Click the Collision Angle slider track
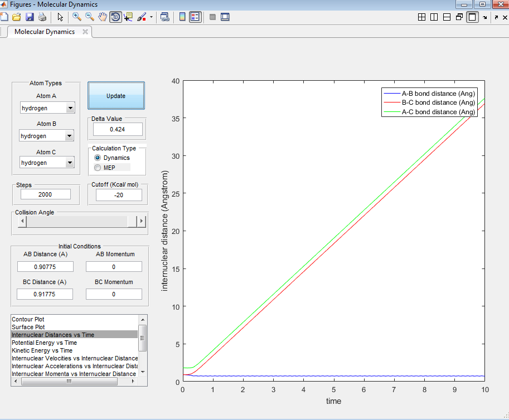The image size is (509, 420). [x=78, y=222]
